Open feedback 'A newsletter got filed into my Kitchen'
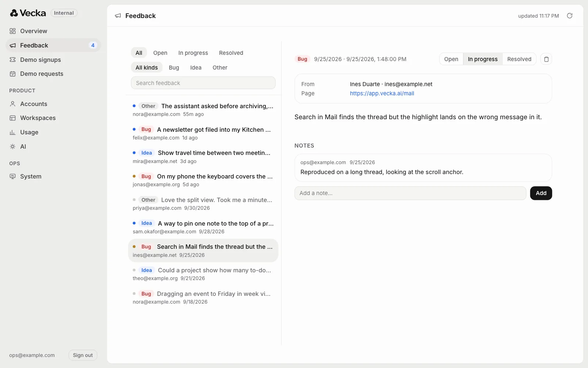This screenshot has height=368, width=588. 203,133
